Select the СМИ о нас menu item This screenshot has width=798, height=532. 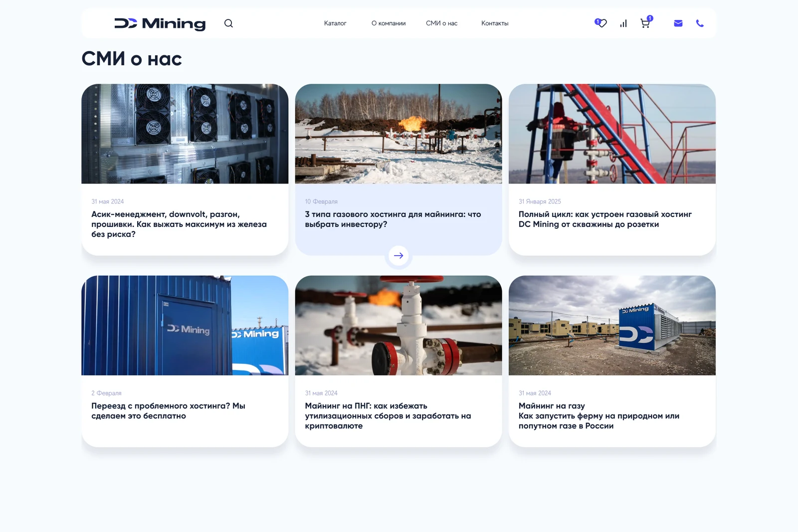[x=442, y=23]
